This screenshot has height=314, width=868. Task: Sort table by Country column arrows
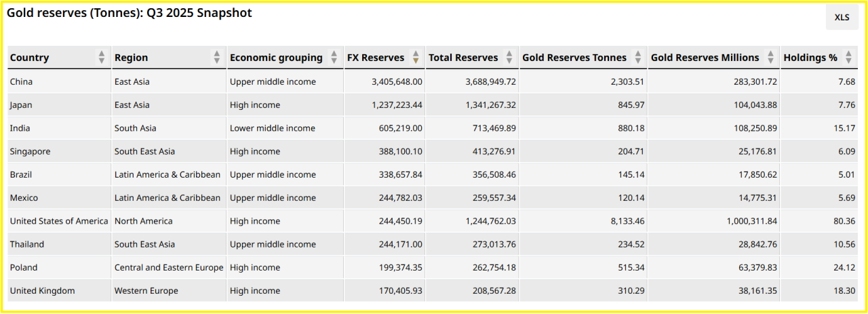[x=102, y=58]
